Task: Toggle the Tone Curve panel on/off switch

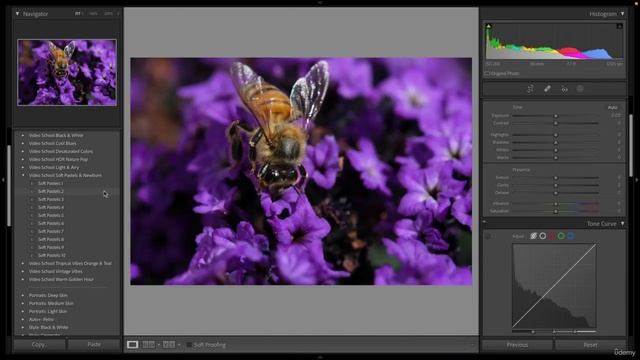Action: [x=484, y=222]
